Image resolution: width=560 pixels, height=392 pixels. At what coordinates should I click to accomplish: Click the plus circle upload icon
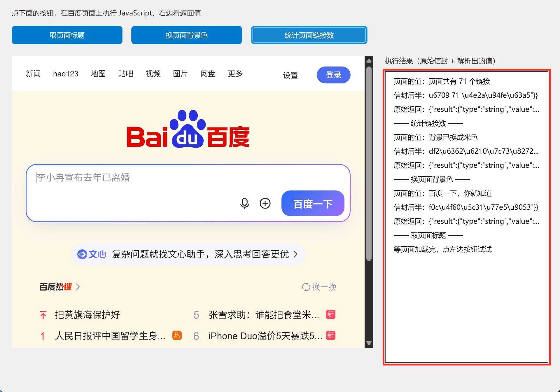[265, 203]
